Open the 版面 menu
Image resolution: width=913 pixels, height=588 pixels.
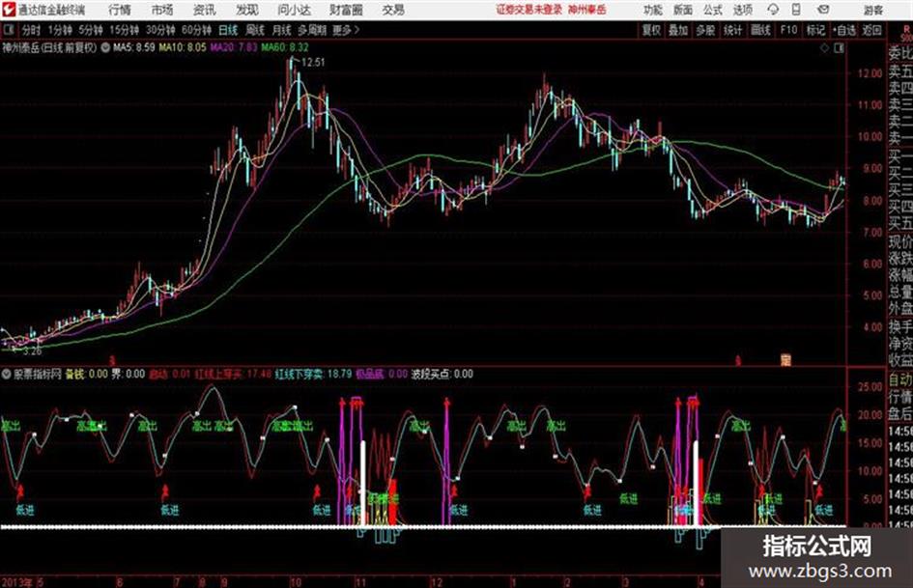tap(682, 10)
